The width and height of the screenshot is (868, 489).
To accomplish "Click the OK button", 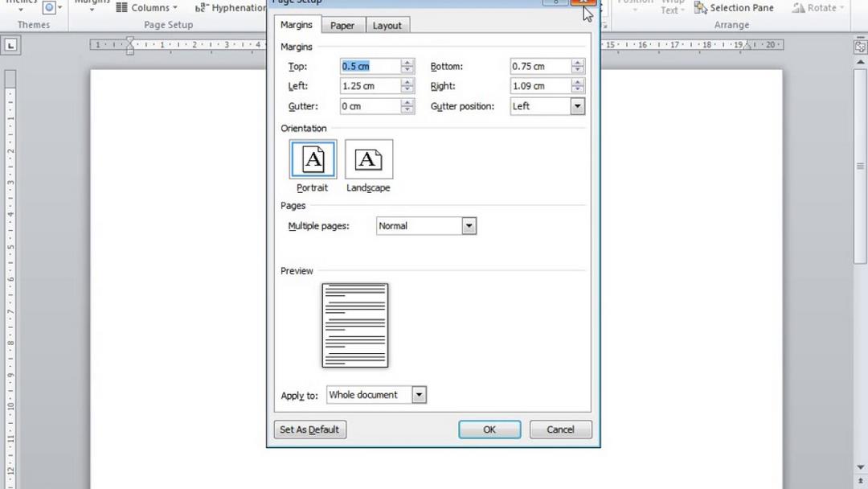I will point(489,429).
